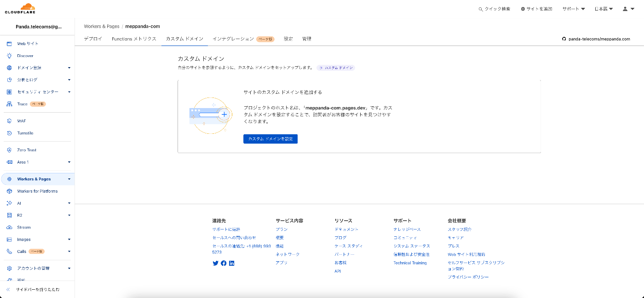Open the Discover lightbulb icon
The height and width of the screenshot is (298, 644).
coord(9,56)
